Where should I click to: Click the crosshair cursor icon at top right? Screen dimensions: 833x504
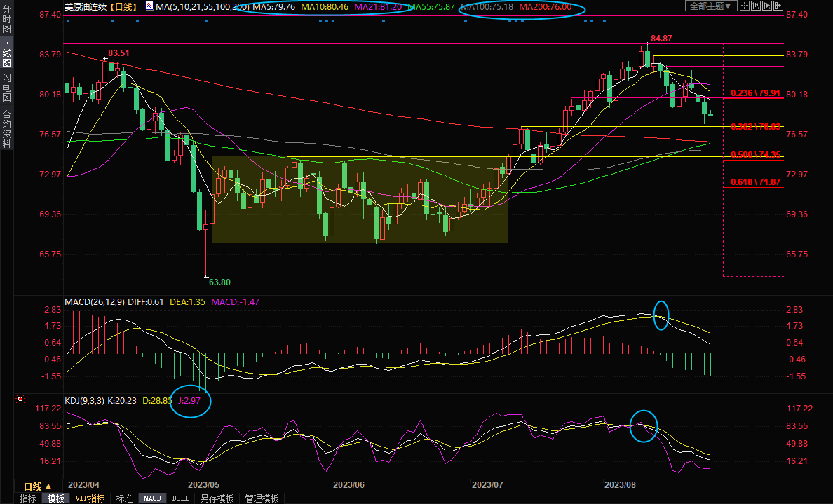point(744,6)
